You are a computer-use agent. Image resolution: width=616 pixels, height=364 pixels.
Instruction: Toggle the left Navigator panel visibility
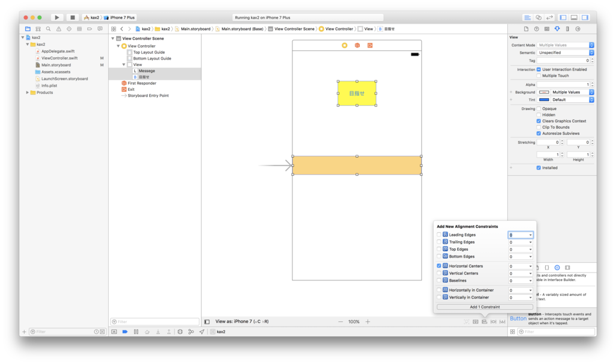563,17
